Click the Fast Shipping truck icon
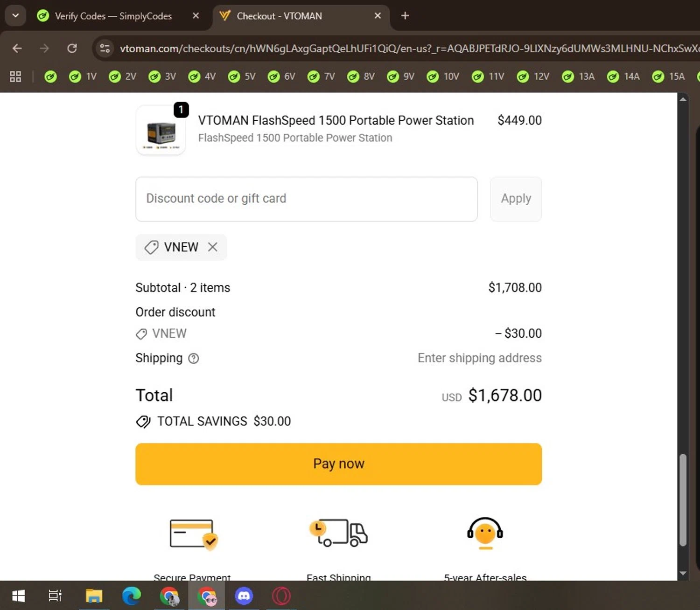The width and height of the screenshot is (700, 610). pyautogui.click(x=339, y=533)
